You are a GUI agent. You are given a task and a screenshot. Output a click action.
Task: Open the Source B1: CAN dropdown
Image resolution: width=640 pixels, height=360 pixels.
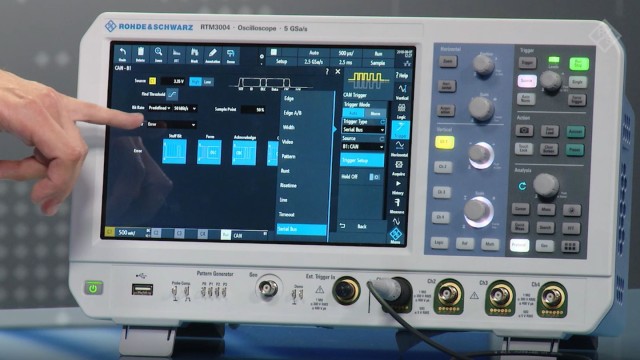(x=363, y=146)
